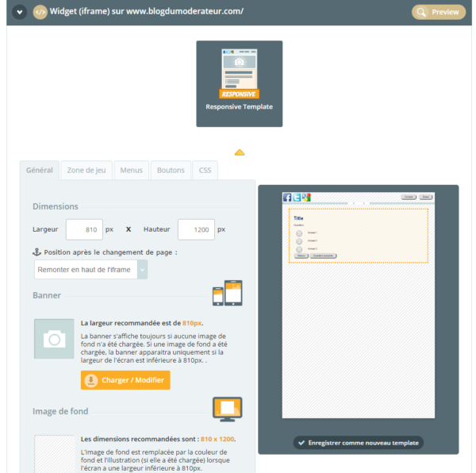Open the Preview button

(x=438, y=12)
